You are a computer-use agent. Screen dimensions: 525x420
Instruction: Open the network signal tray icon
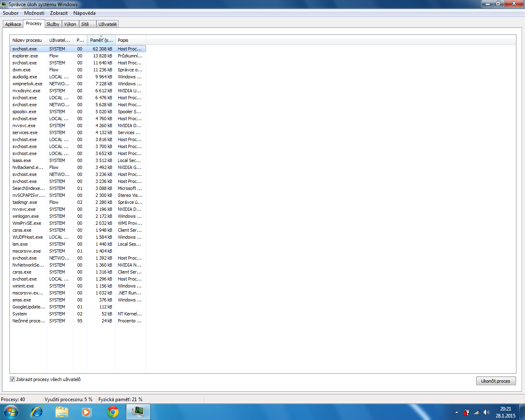(x=476, y=412)
